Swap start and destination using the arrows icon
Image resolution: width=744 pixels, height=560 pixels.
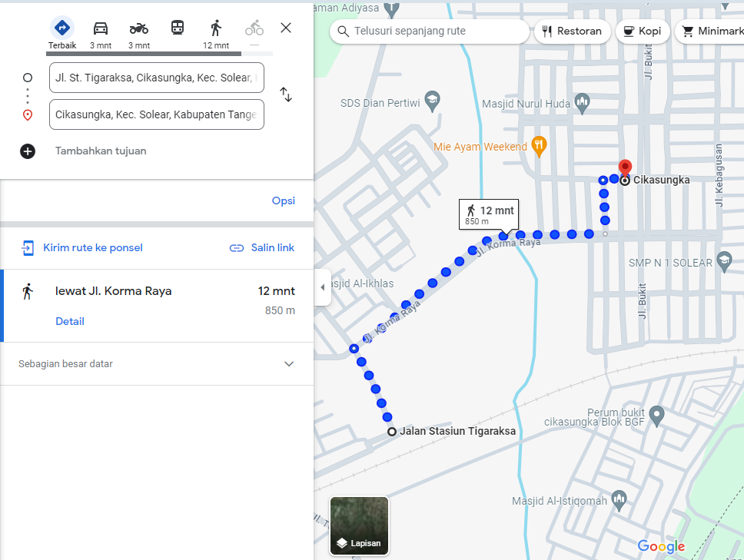point(286,94)
